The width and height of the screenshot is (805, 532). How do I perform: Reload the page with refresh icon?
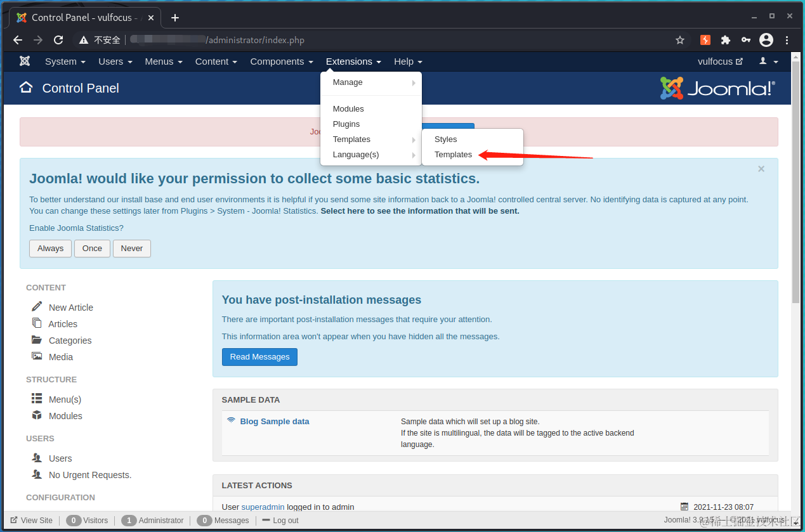[58, 40]
